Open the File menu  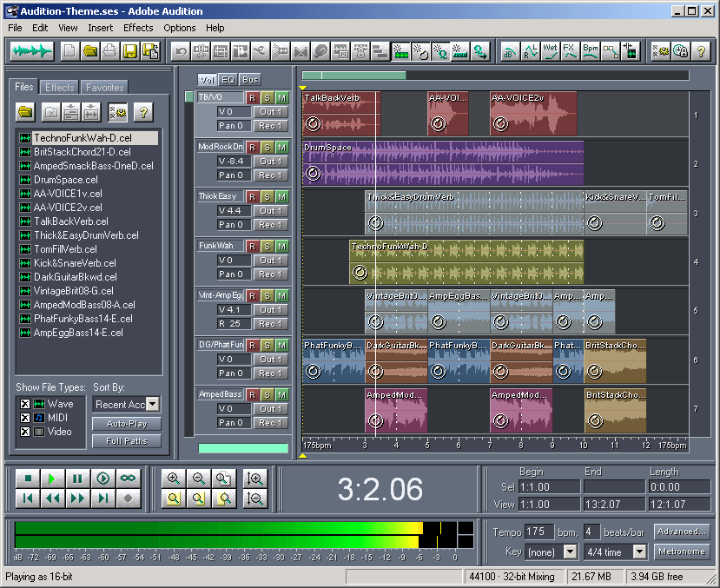pyautogui.click(x=15, y=28)
